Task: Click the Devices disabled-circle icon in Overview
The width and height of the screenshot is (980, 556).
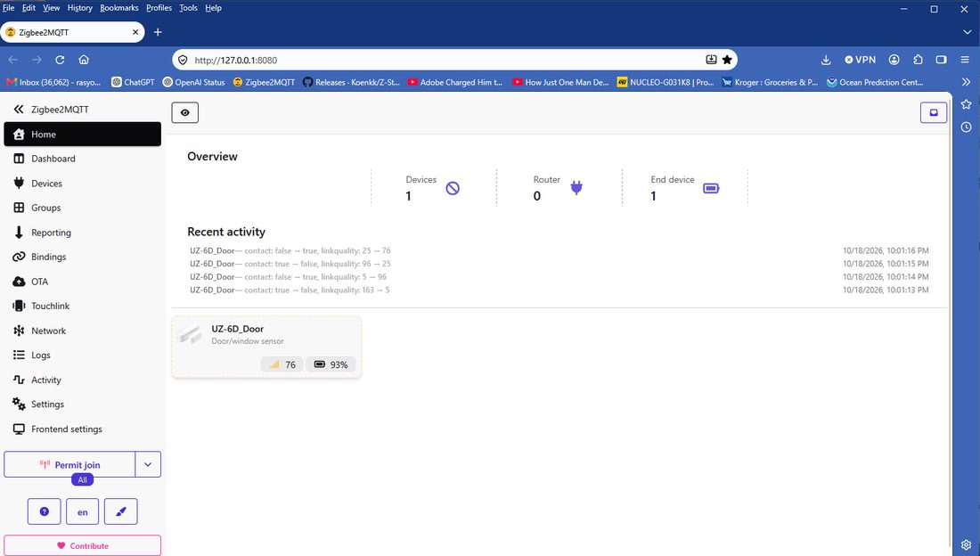Action: 453,188
